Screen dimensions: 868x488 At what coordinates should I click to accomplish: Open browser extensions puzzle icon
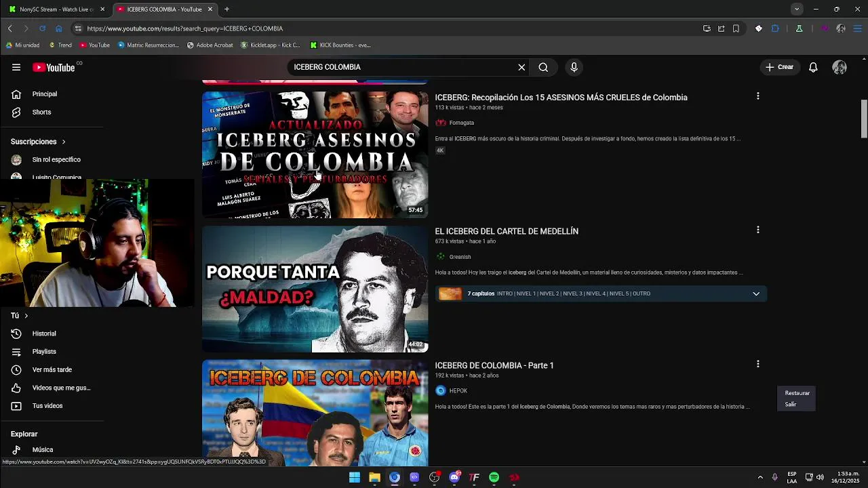pos(775,28)
